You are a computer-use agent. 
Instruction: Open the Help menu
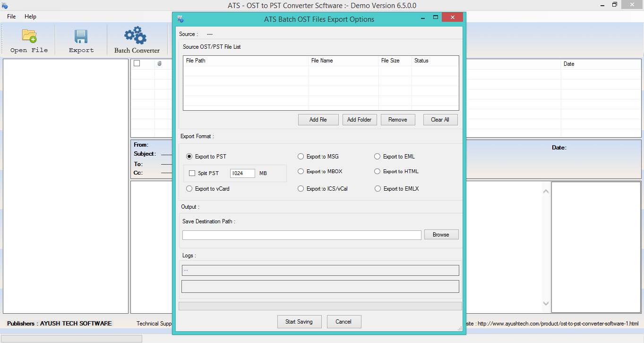coord(30,17)
